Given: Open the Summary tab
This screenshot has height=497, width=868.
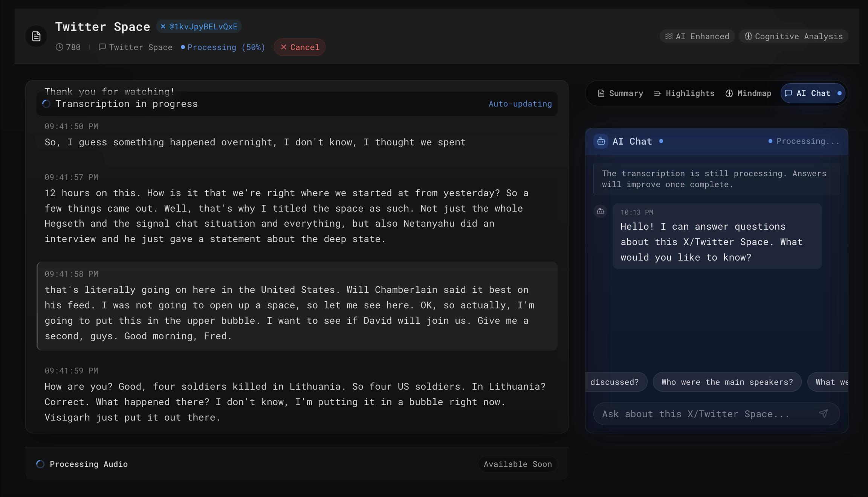Looking at the screenshot, I should (x=620, y=93).
